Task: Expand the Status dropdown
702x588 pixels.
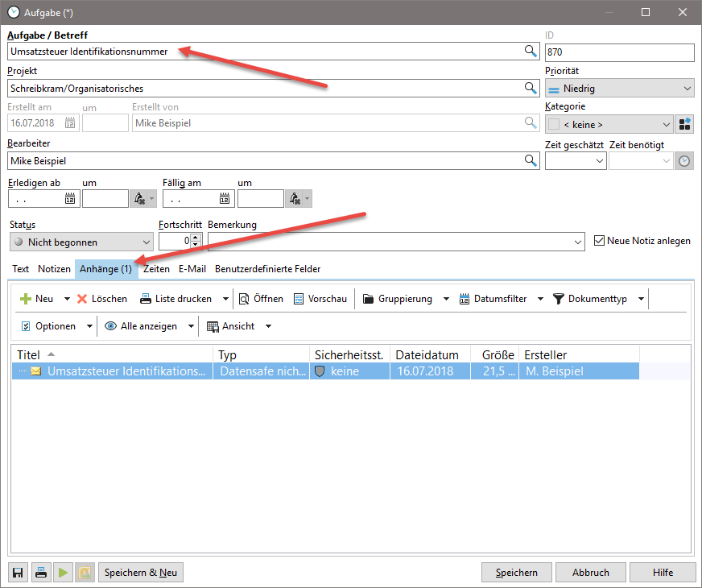Action: [145, 241]
